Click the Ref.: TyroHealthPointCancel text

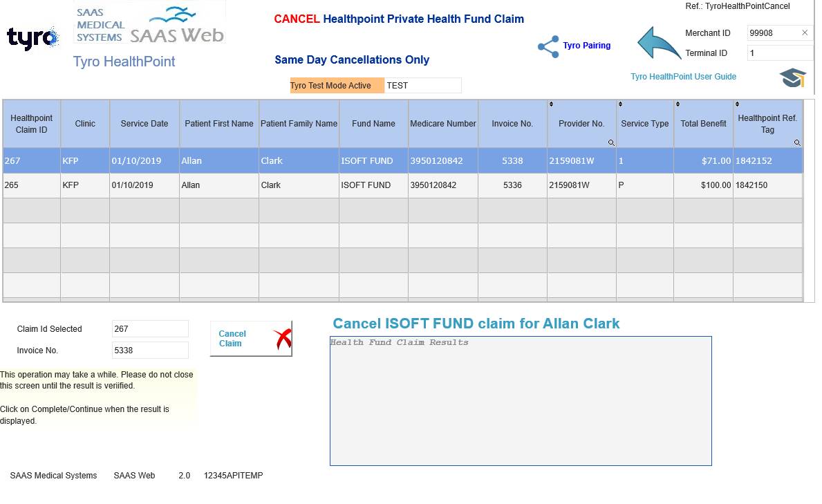pos(738,6)
